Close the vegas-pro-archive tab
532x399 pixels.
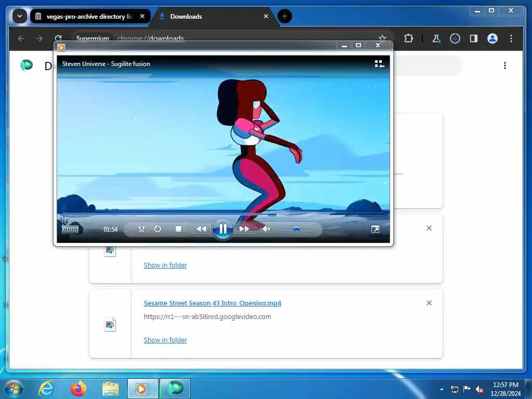(x=142, y=16)
